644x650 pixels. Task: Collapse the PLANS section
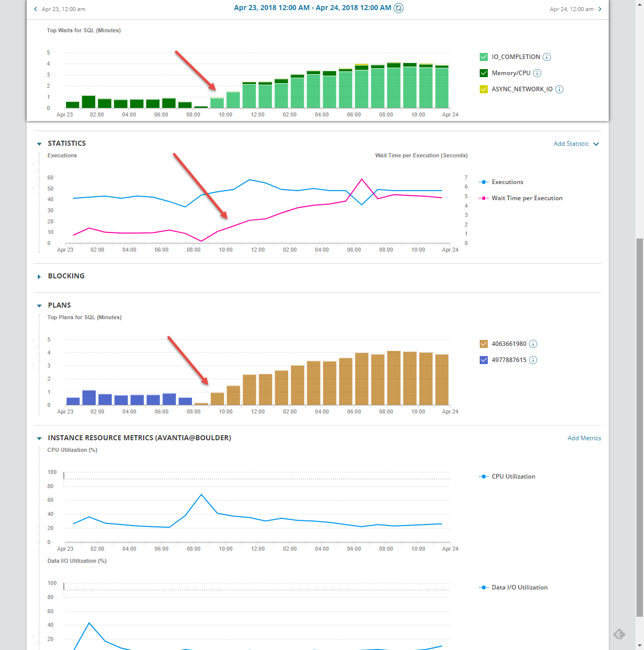[x=39, y=306]
